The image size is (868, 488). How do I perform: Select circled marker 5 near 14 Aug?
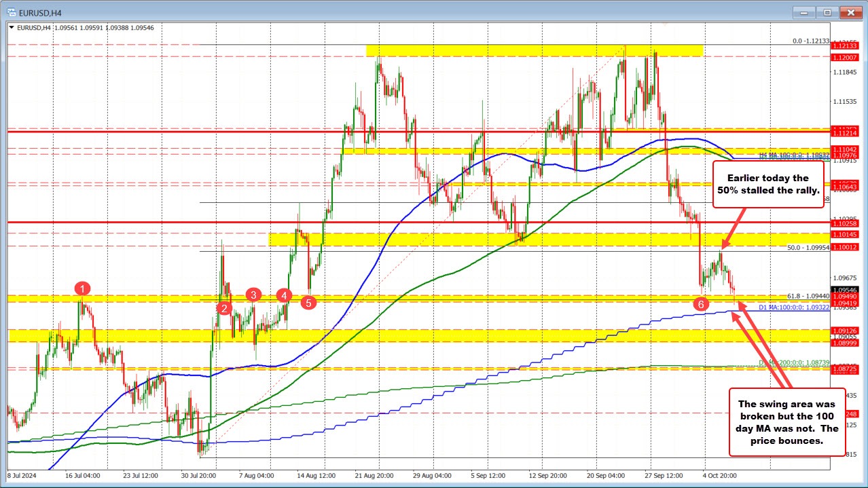[307, 303]
